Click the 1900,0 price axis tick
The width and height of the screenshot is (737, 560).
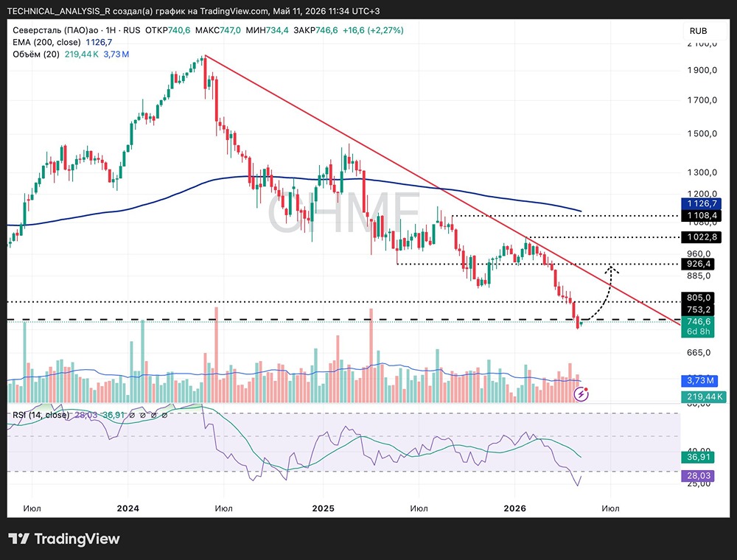coord(702,70)
